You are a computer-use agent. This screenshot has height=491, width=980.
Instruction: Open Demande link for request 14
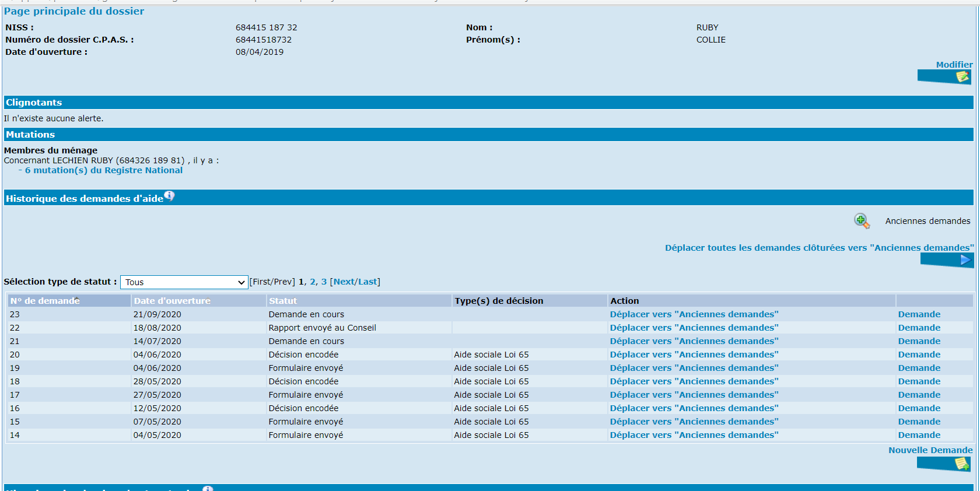(919, 435)
